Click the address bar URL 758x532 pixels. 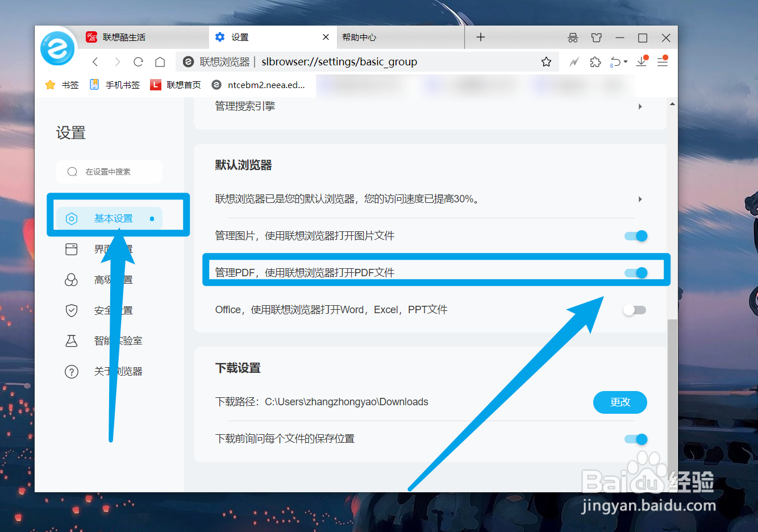(x=339, y=62)
